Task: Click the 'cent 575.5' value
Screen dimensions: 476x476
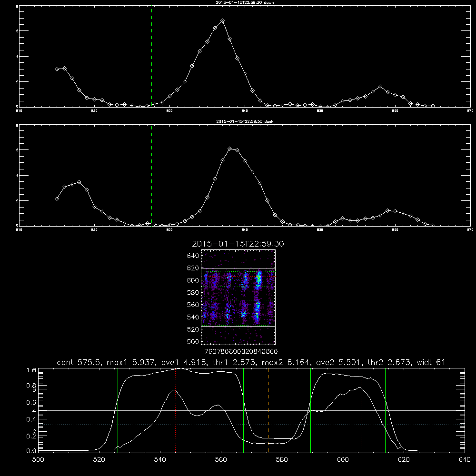Action: [80, 362]
